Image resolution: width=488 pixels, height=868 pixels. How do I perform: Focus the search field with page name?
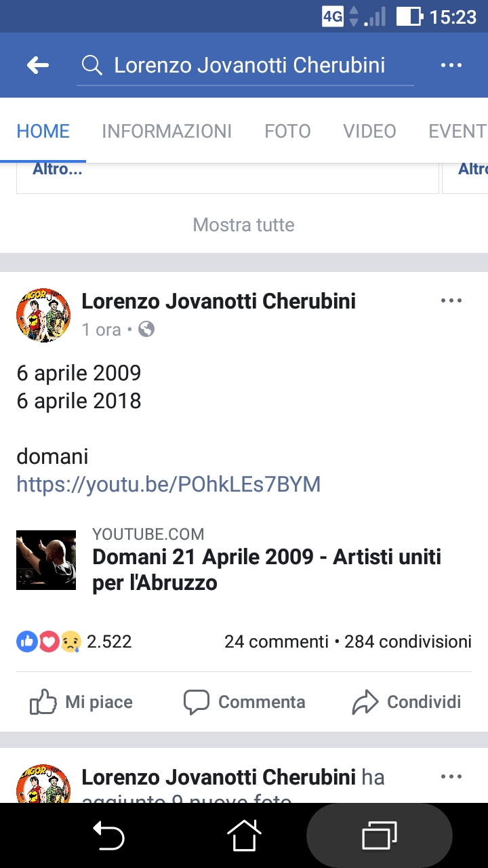click(x=249, y=65)
